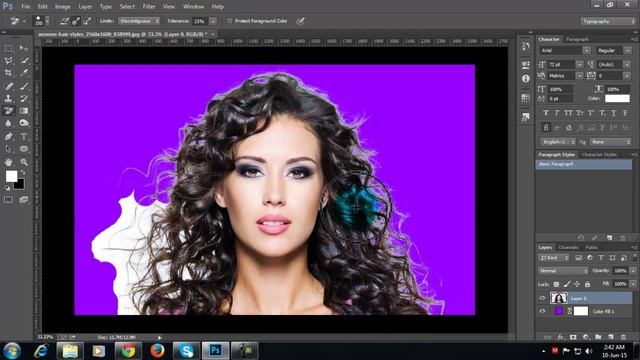Select the Lasso tool

(8, 60)
